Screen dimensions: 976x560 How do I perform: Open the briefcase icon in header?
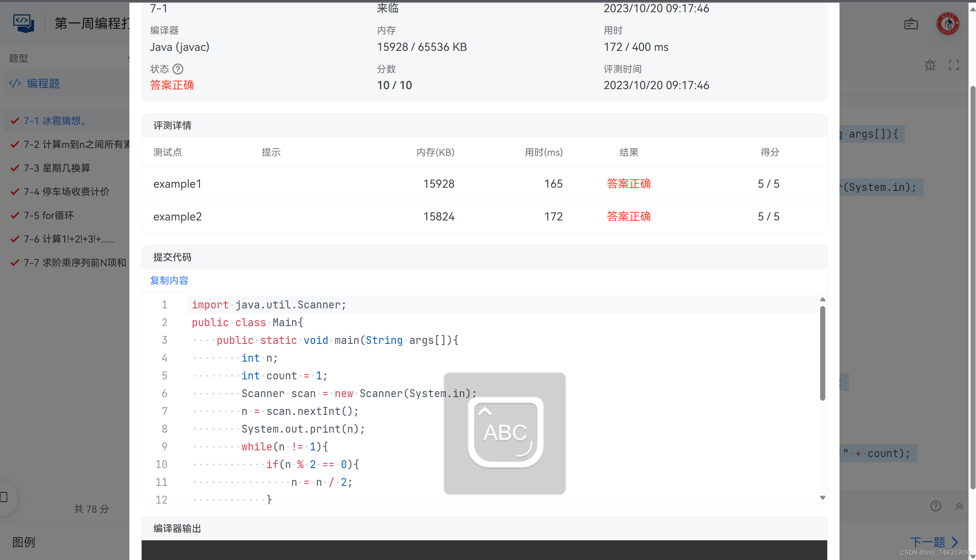[x=911, y=24]
